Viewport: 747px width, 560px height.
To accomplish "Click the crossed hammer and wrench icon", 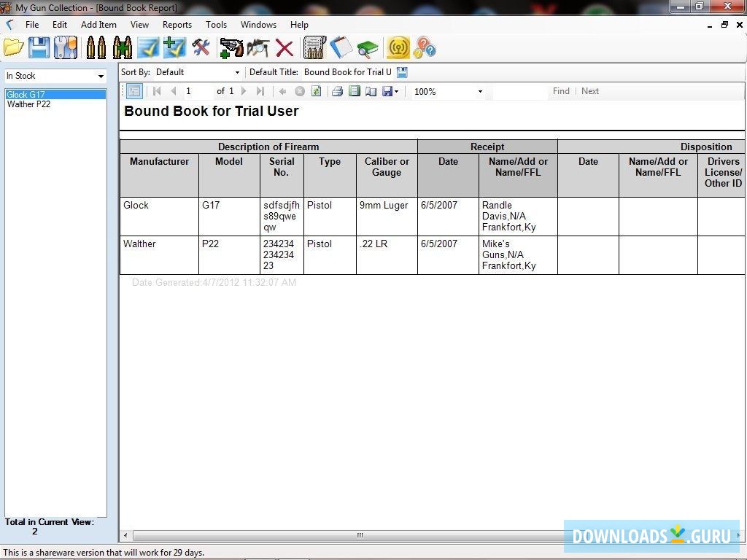I will [201, 48].
